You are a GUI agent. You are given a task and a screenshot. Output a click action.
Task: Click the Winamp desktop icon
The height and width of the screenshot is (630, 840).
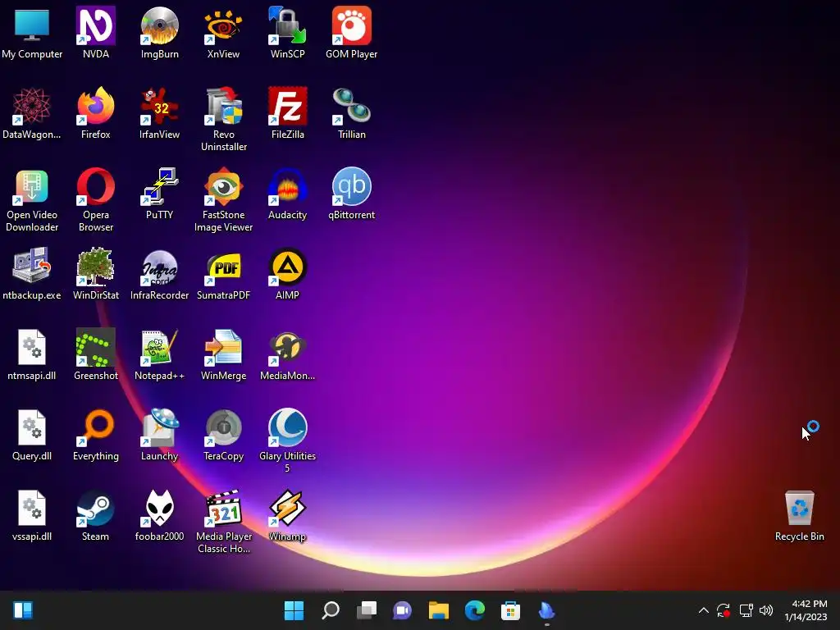pos(287,508)
